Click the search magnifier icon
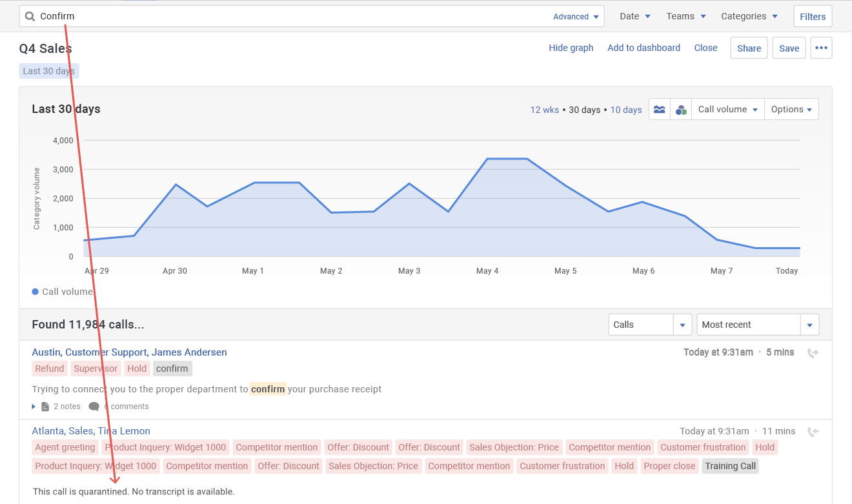 30,16
